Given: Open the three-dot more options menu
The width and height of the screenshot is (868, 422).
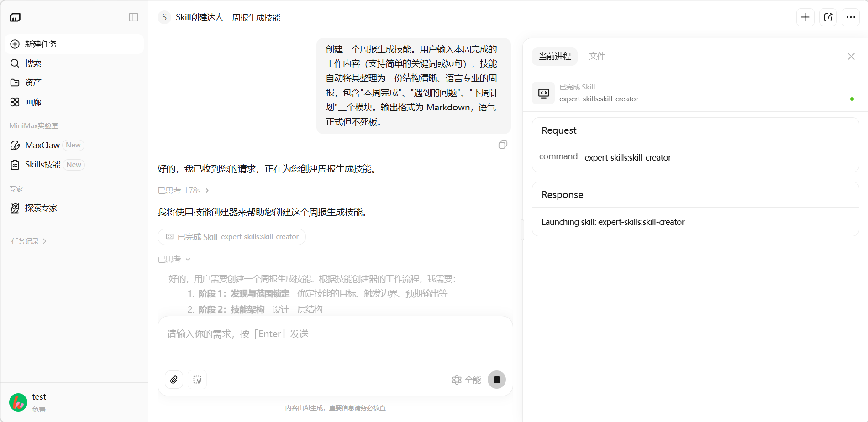Looking at the screenshot, I should coord(850,17).
